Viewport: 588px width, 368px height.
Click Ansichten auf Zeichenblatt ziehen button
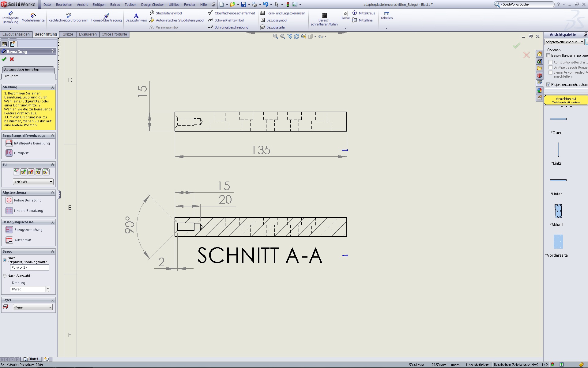click(565, 100)
